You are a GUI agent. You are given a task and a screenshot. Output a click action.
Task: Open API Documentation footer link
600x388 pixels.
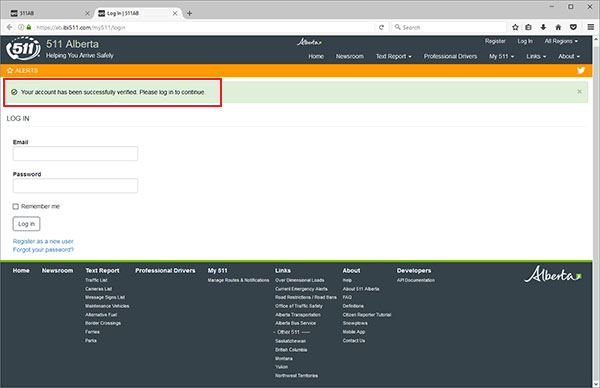click(416, 280)
